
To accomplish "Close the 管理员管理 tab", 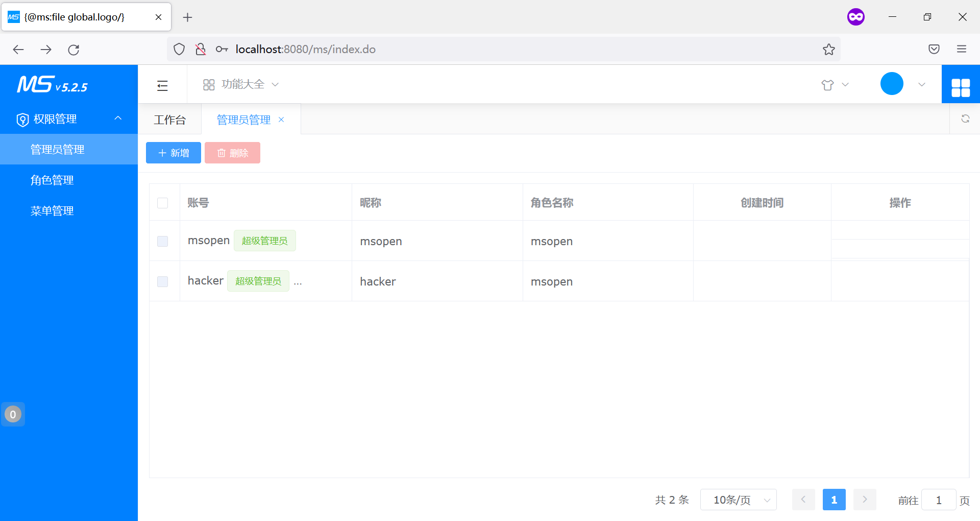I will tap(281, 120).
